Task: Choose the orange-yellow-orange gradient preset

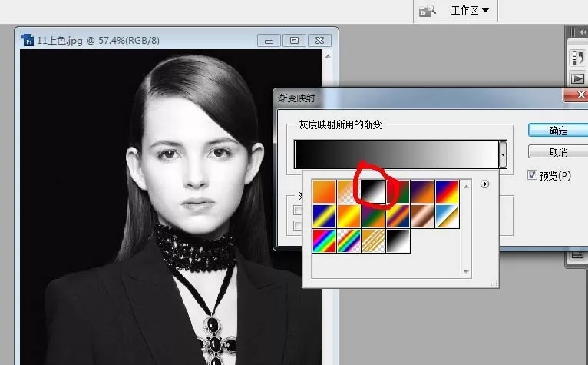Action: coord(349,216)
